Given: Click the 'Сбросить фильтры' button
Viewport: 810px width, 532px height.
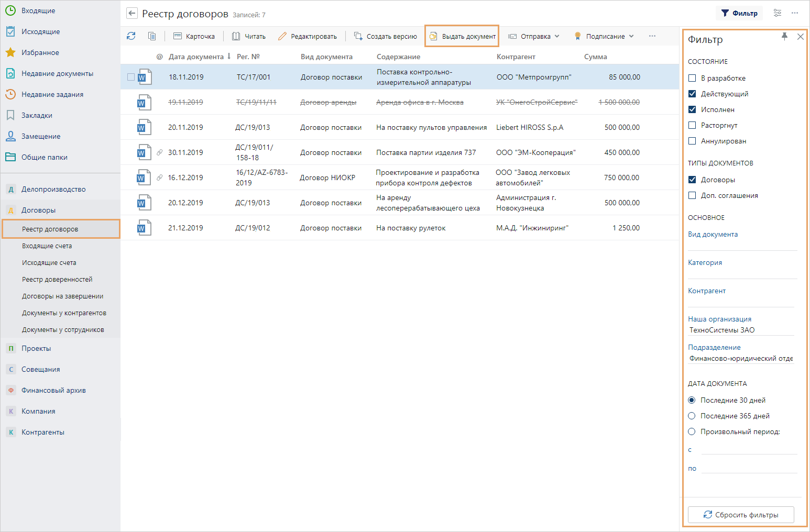Looking at the screenshot, I should 741,515.
